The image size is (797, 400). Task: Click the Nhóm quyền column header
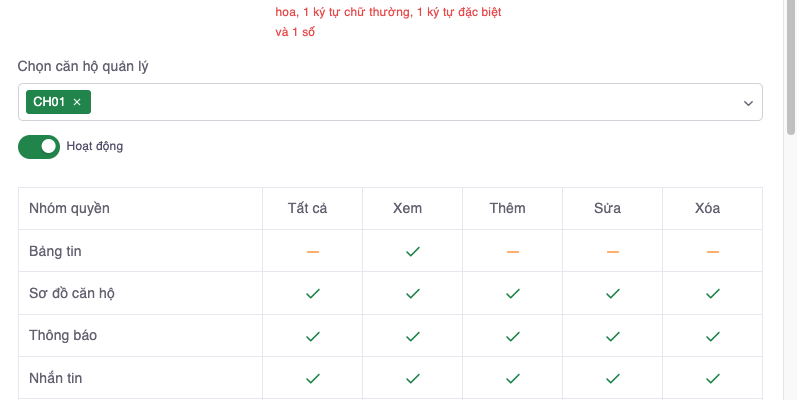(70, 209)
